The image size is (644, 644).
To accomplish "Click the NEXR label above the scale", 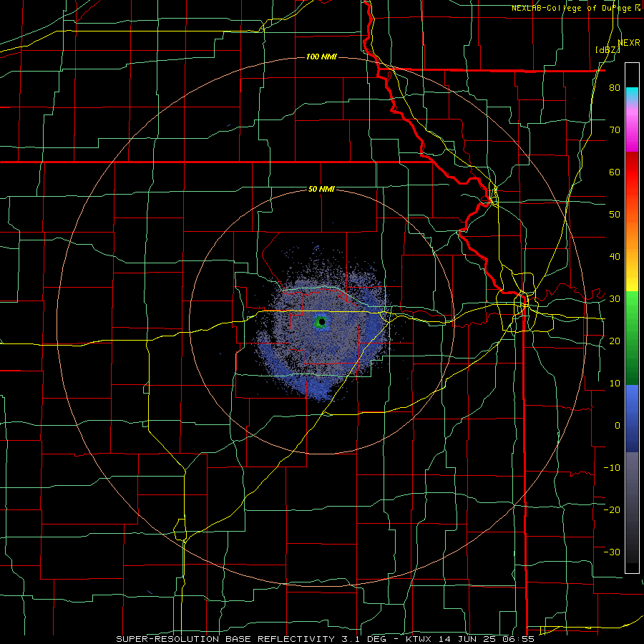I will [629, 43].
